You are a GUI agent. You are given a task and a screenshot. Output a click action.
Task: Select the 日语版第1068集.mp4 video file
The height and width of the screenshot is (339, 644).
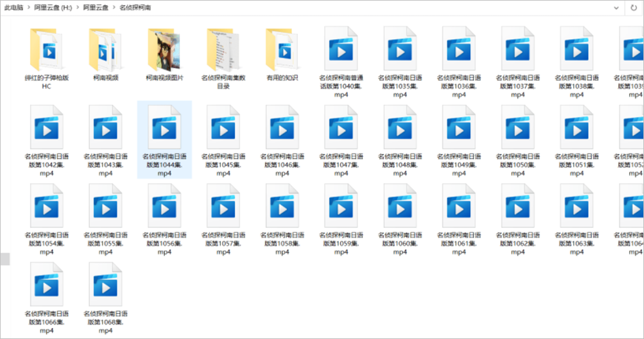(106, 298)
